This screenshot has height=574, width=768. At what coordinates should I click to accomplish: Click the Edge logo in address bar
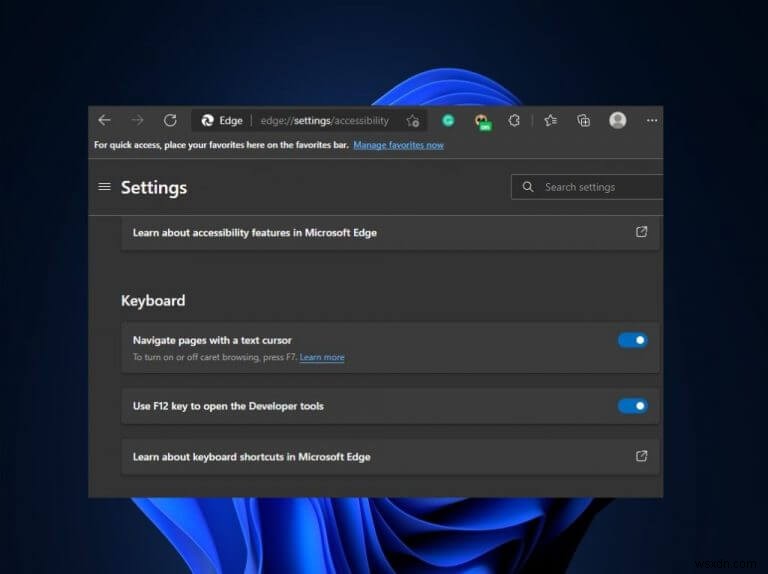[207, 120]
